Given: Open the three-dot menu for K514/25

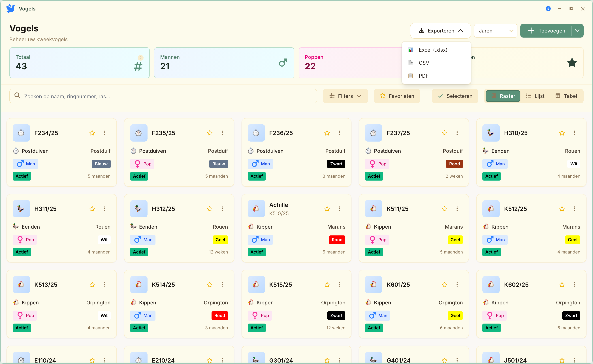Looking at the screenshot, I should [x=222, y=285].
